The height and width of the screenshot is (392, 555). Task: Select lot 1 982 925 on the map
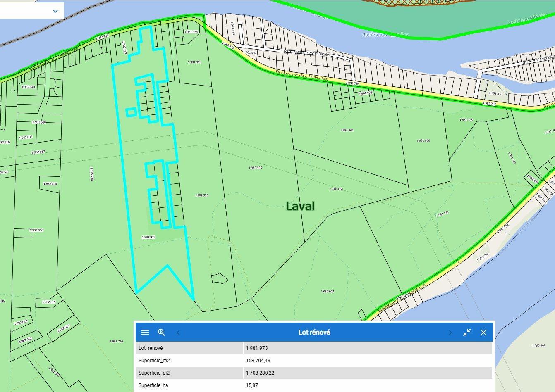click(x=256, y=168)
